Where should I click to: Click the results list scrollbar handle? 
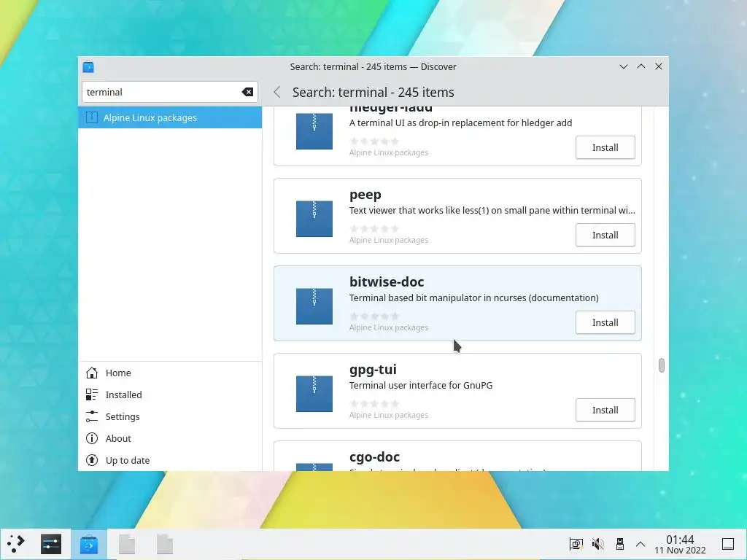(661, 365)
